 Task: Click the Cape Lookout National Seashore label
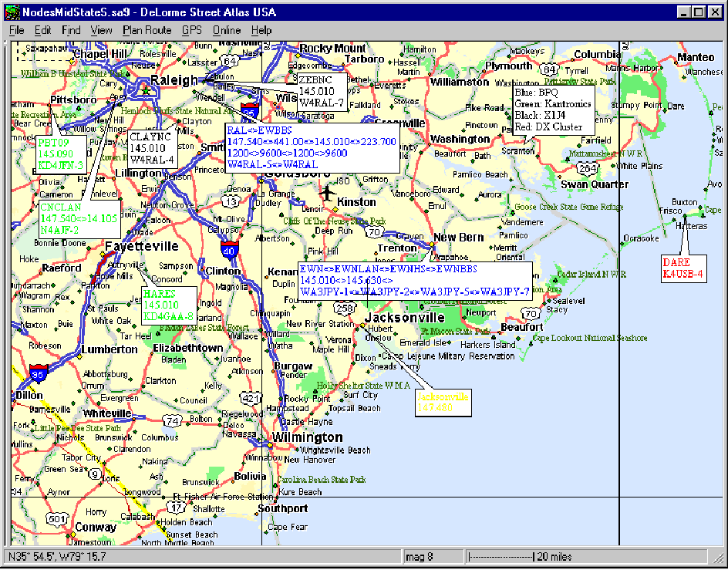coord(590,338)
